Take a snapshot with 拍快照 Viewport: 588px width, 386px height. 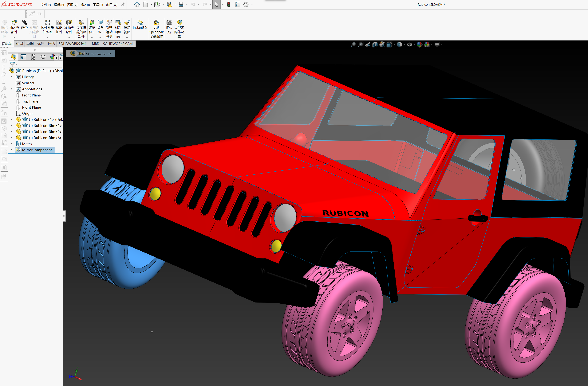(169, 27)
